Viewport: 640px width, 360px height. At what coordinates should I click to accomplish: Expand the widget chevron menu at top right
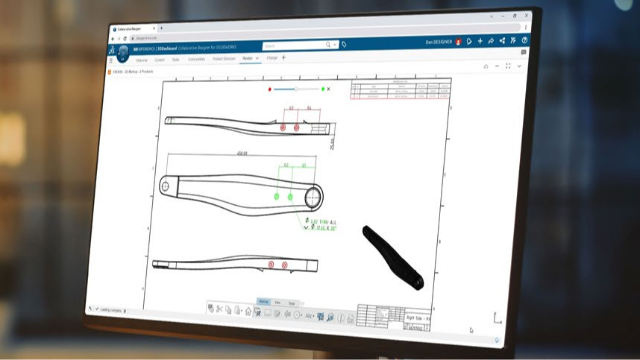[x=519, y=66]
